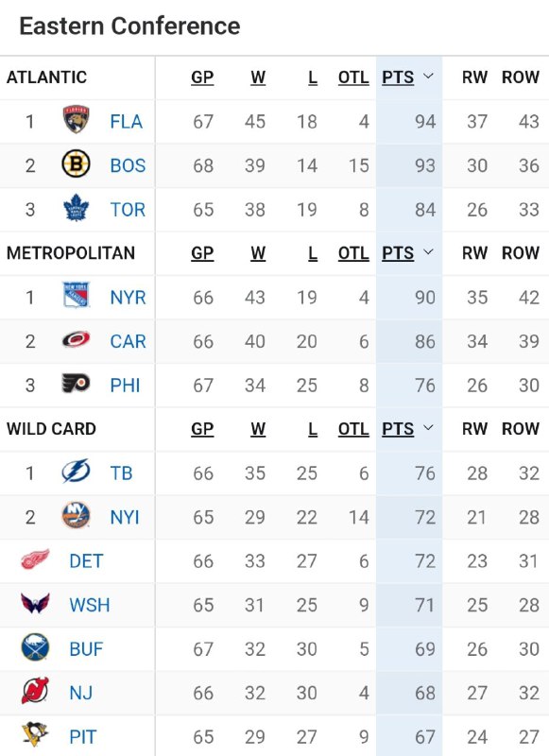Image resolution: width=549 pixels, height=756 pixels.
Task: Sort Atlantic division by L column
Action: (313, 77)
